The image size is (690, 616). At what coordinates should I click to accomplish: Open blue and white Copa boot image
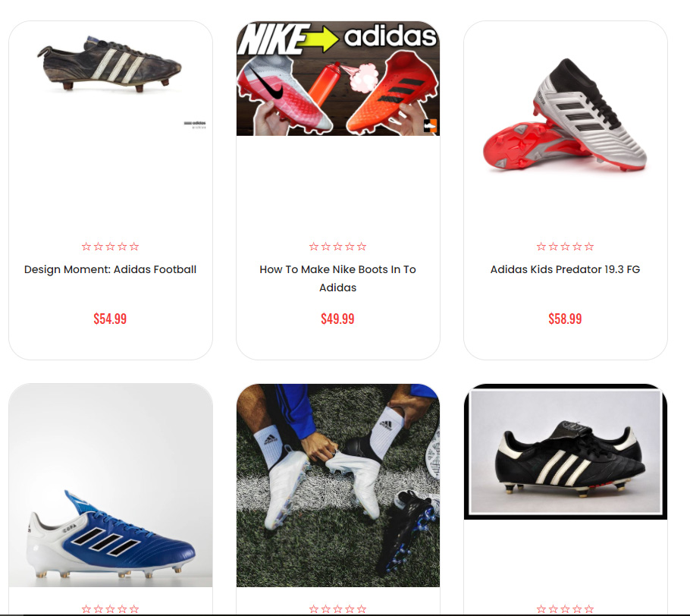111,486
